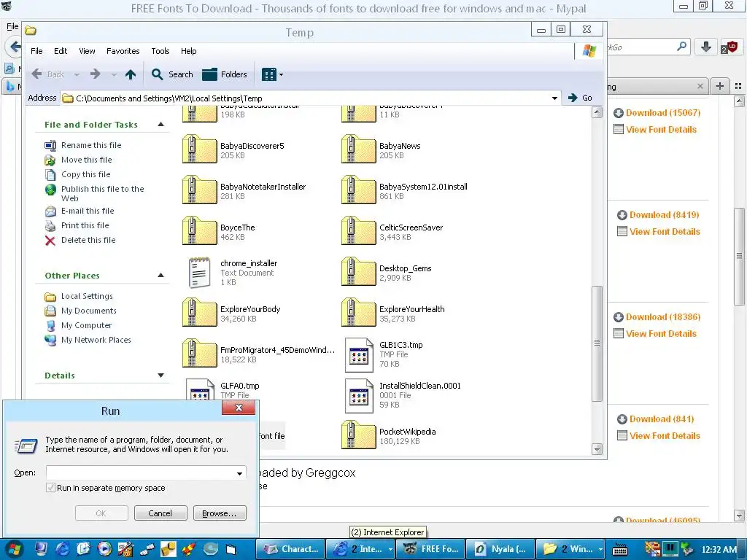747x560 pixels.
Task: Switch to Nyala taskbar button
Action: coord(500,549)
